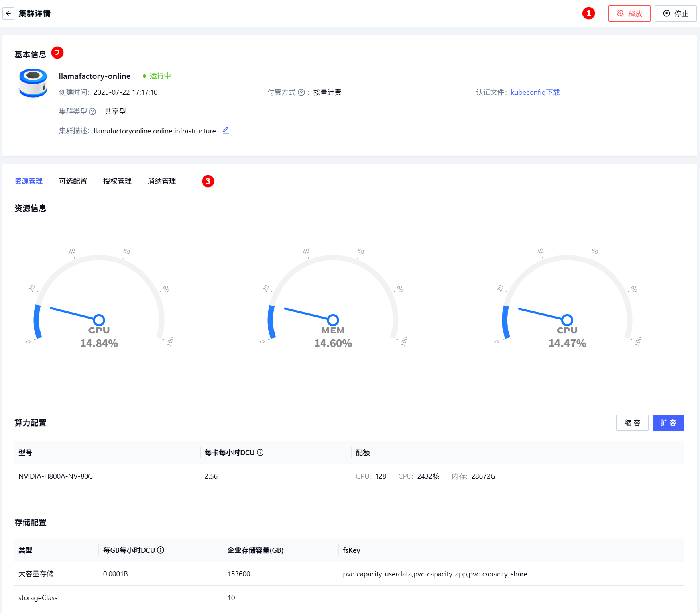
Task: Click red annotation marker number 3
Action: (208, 181)
